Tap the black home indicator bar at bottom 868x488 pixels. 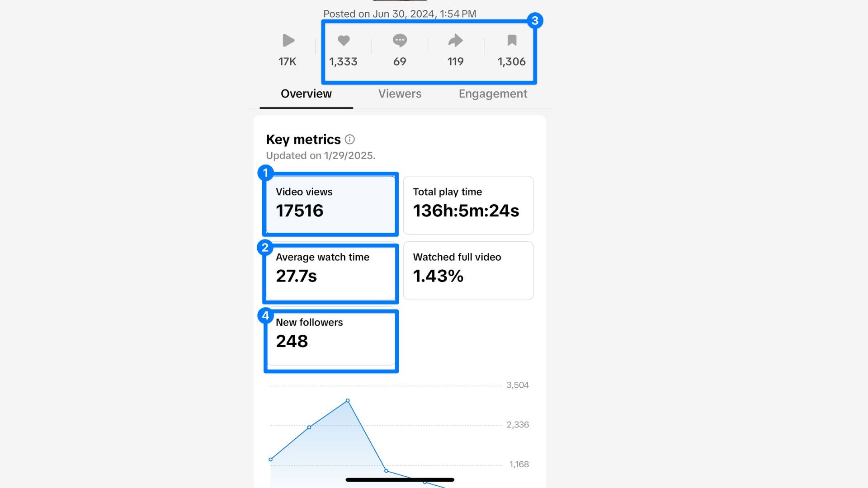pos(400,479)
